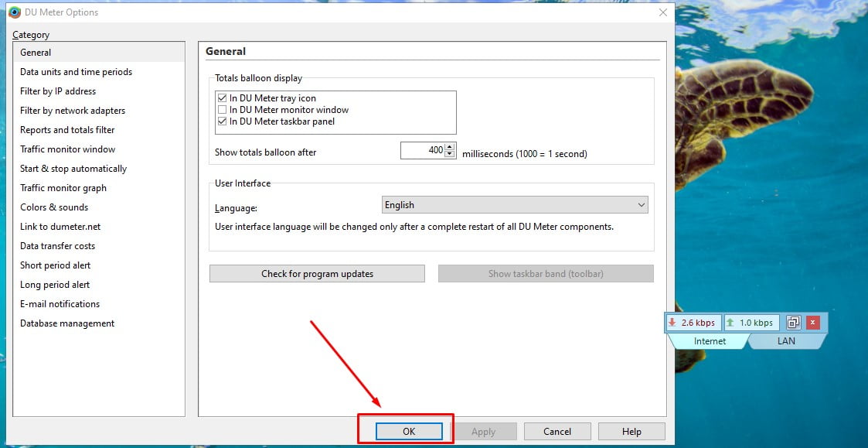Click the restore window icon on the DU Meter widget

794,322
